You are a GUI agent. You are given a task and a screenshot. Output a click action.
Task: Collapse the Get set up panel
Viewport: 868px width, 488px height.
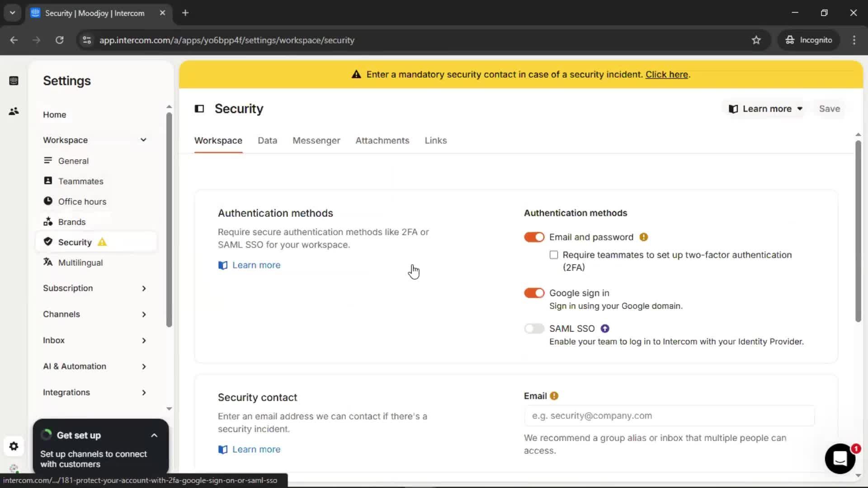pyautogui.click(x=154, y=436)
